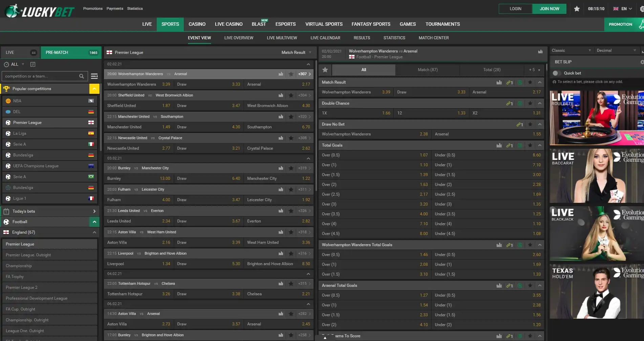Favorite the Manchester United vs Southampton match

pos(291,116)
